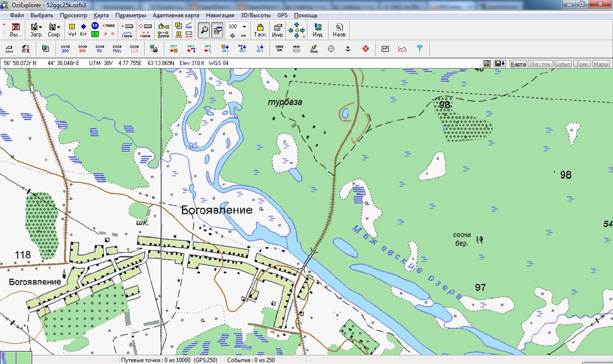Toggle the Марш. mode button
Screen dimensions: 613x364
tap(601, 64)
